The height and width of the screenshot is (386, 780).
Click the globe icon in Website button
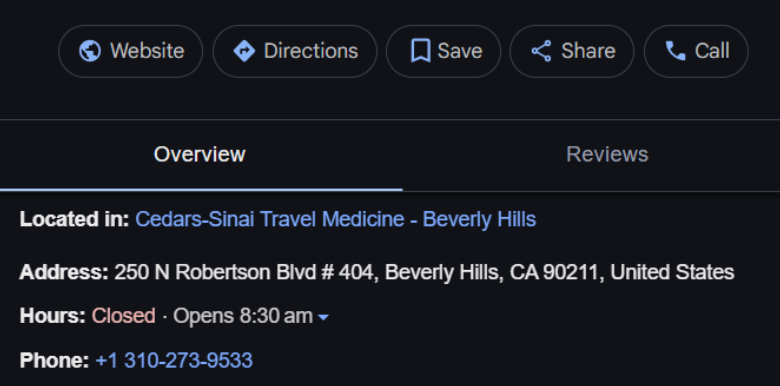point(90,51)
